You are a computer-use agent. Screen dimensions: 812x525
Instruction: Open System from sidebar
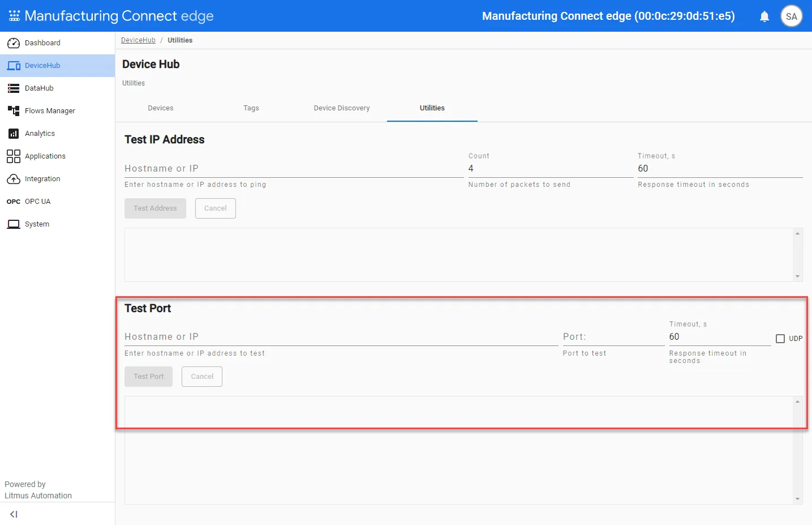57,224
